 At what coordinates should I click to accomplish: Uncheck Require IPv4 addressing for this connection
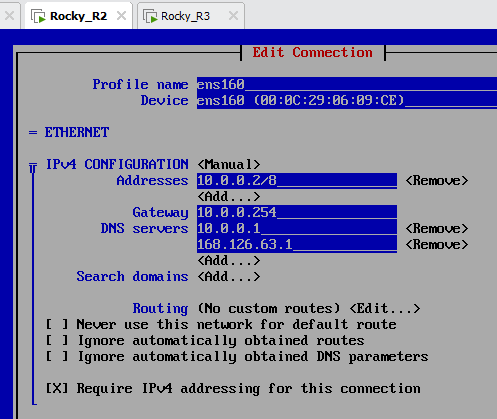(x=57, y=388)
